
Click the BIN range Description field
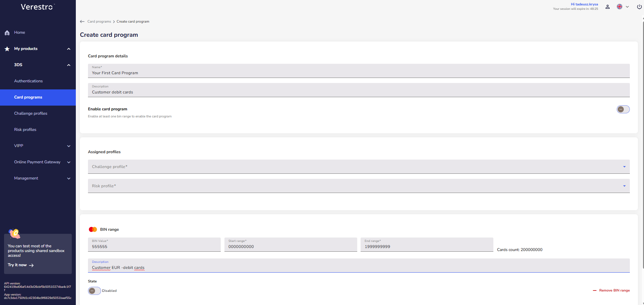(359, 266)
